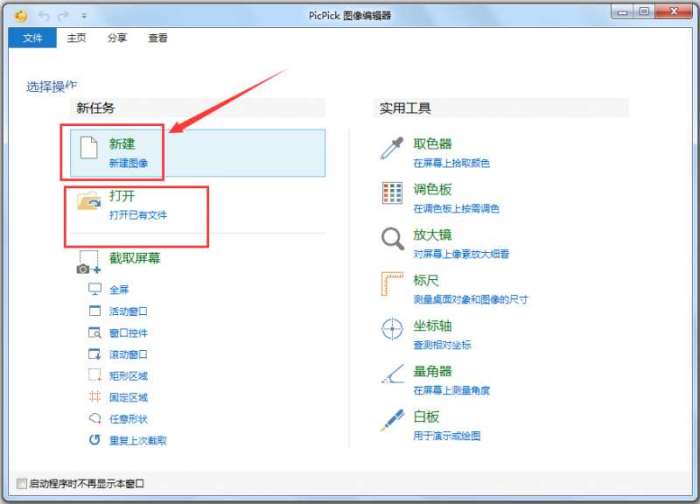Select 滚动窗口 capture option

click(x=128, y=354)
